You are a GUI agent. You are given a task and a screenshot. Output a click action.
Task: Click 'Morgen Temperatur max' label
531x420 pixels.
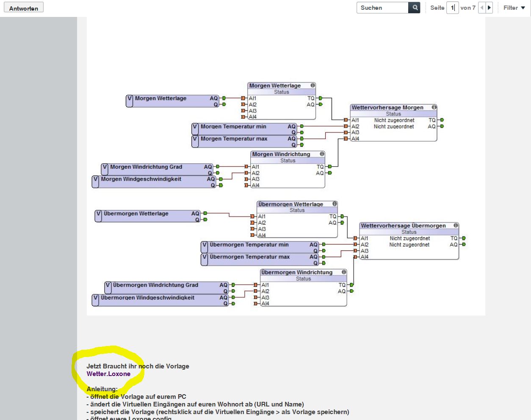(234, 139)
